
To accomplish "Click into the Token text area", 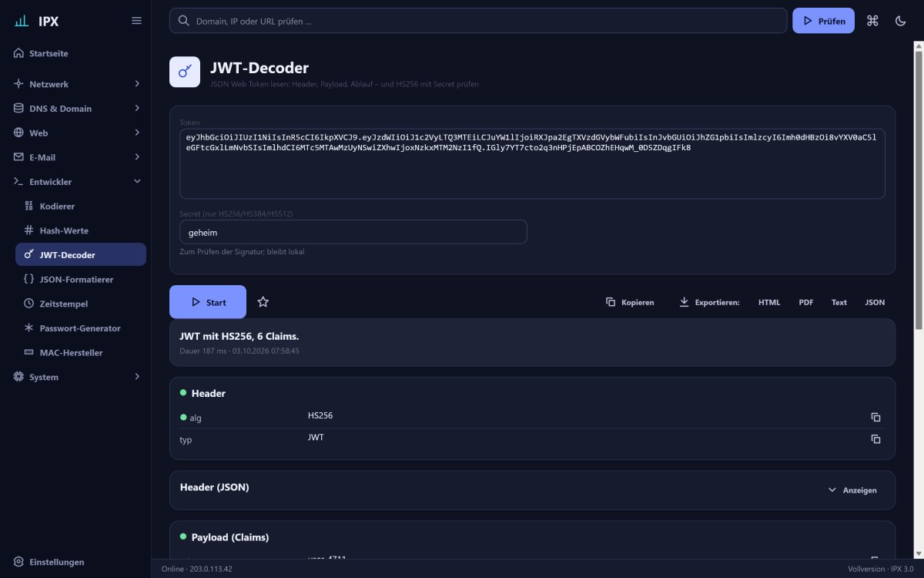I will coord(532,163).
